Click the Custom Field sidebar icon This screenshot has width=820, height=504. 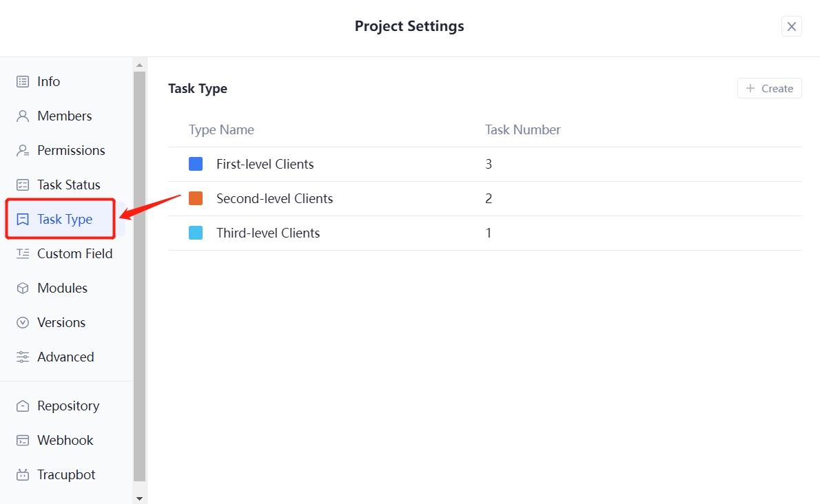[x=23, y=253]
